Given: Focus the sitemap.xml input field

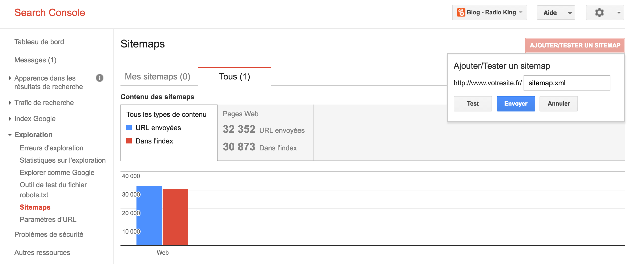Looking at the screenshot, I should click(x=567, y=83).
